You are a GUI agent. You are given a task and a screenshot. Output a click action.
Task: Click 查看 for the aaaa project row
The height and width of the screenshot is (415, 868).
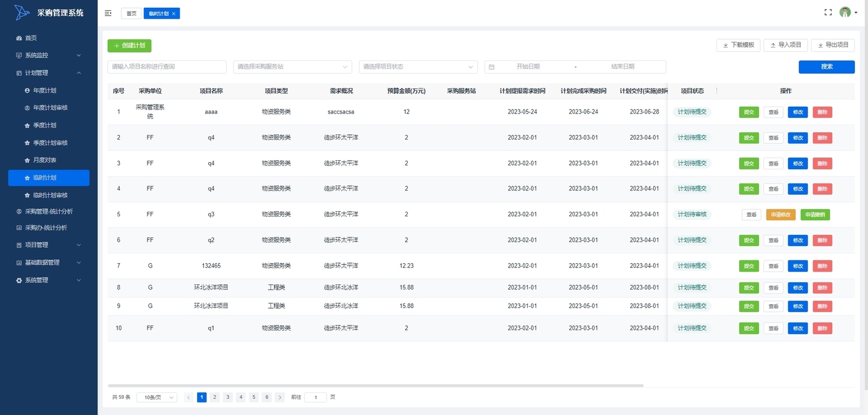click(773, 112)
